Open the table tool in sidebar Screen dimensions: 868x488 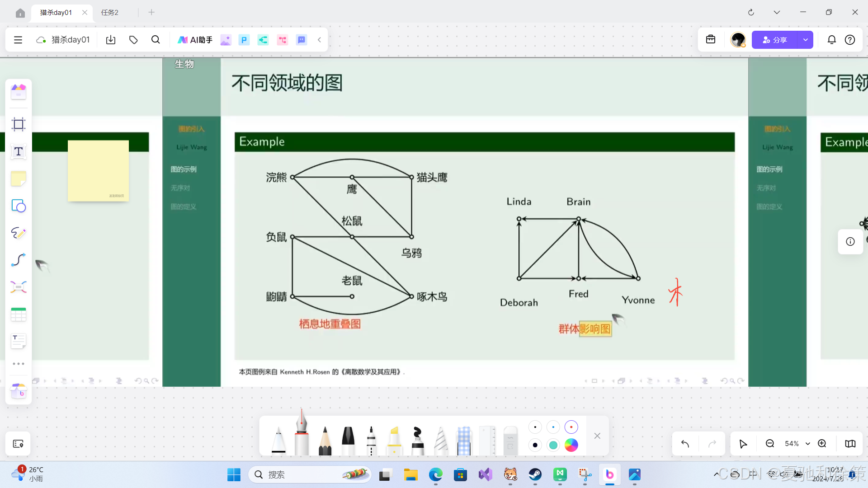pos(19,314)
